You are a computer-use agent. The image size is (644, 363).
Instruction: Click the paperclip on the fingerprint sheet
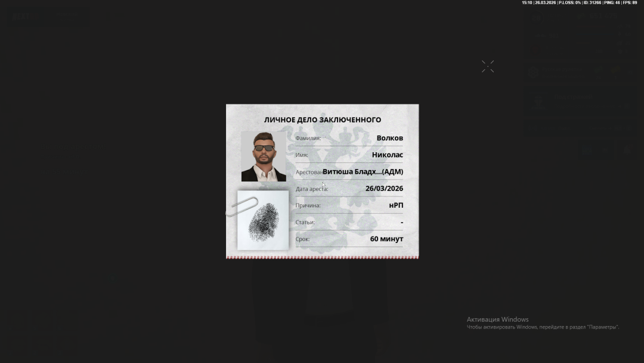[242, 206]
